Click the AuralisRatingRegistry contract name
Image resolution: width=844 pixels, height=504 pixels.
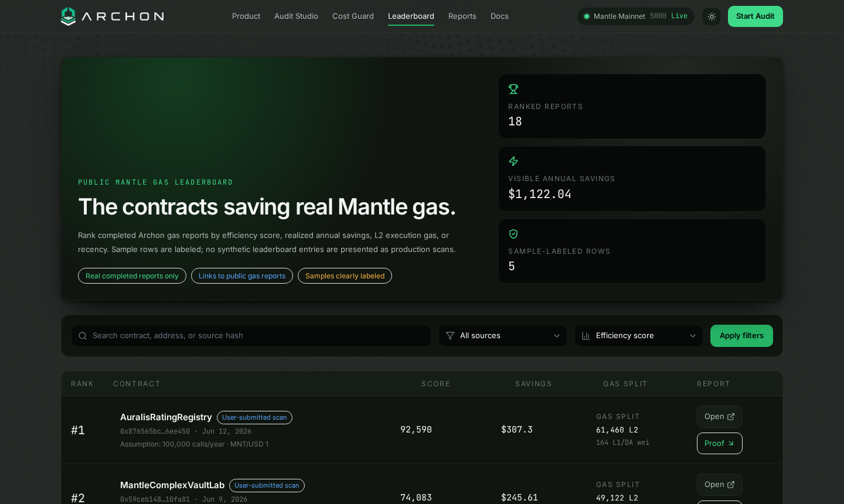point(166,417)
